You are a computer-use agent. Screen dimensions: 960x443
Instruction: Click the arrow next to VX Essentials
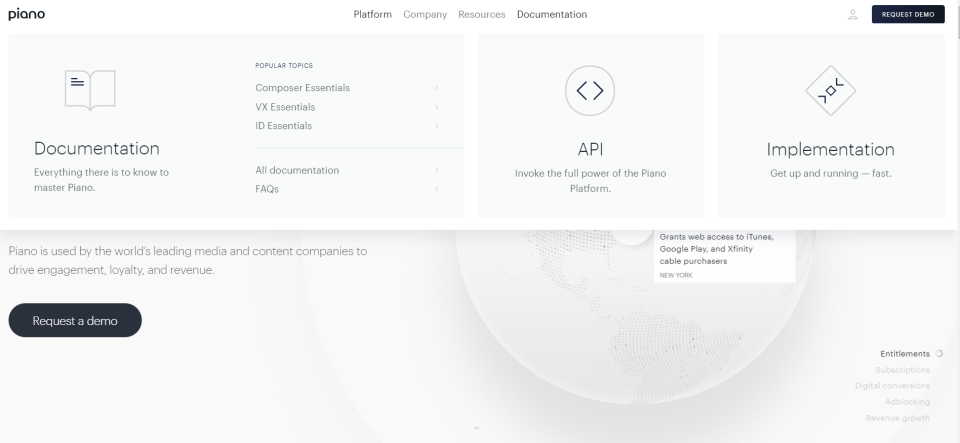437,107
